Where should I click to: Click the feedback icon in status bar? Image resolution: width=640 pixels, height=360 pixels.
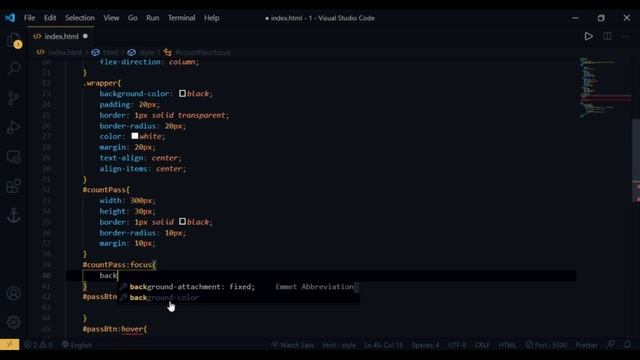coord(611,345)
